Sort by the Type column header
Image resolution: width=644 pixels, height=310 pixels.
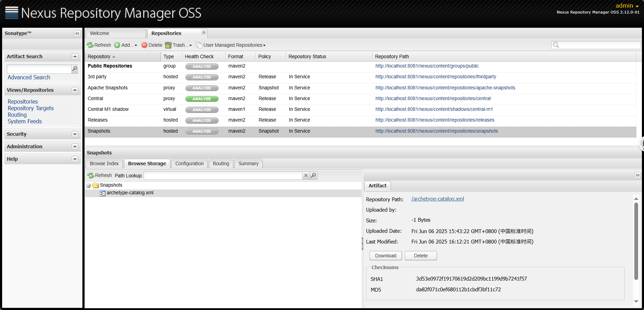(x=171, y=56)
